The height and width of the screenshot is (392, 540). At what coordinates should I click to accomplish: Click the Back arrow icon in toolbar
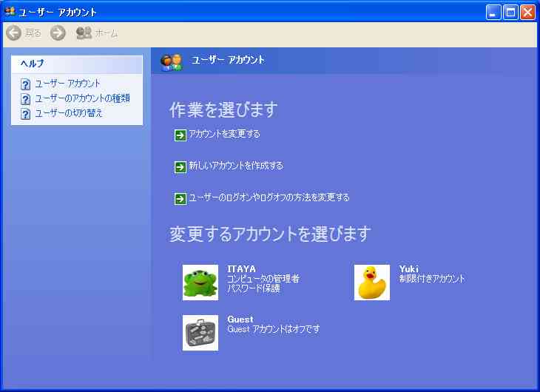(14, 33)
